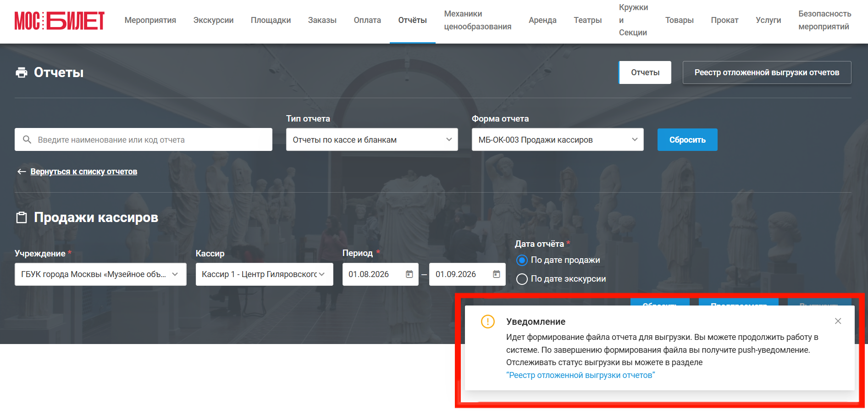Expand the Форма отчета dropdown

[558, 139]
